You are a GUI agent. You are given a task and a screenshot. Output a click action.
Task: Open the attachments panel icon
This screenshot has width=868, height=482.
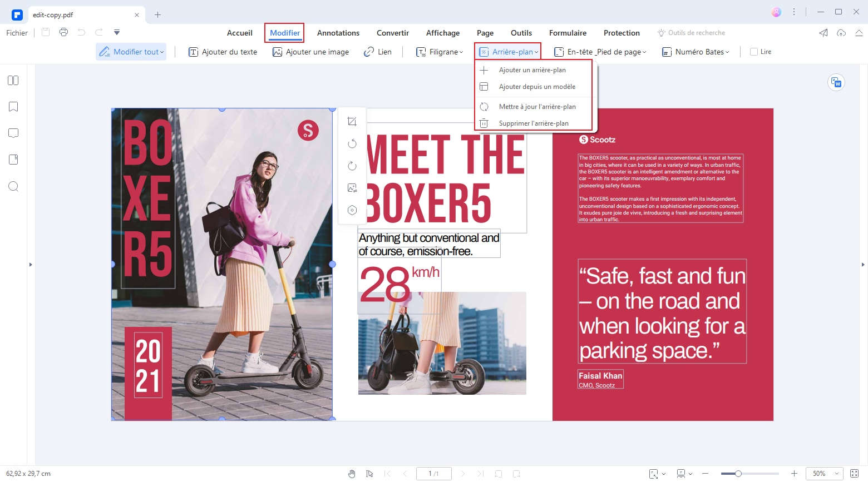coord(13,160)
